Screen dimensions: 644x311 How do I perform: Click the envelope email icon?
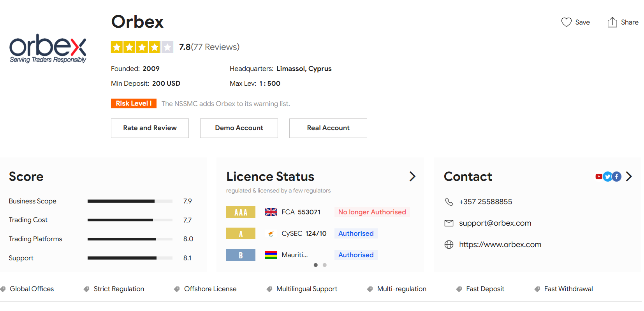click(449, 223)
